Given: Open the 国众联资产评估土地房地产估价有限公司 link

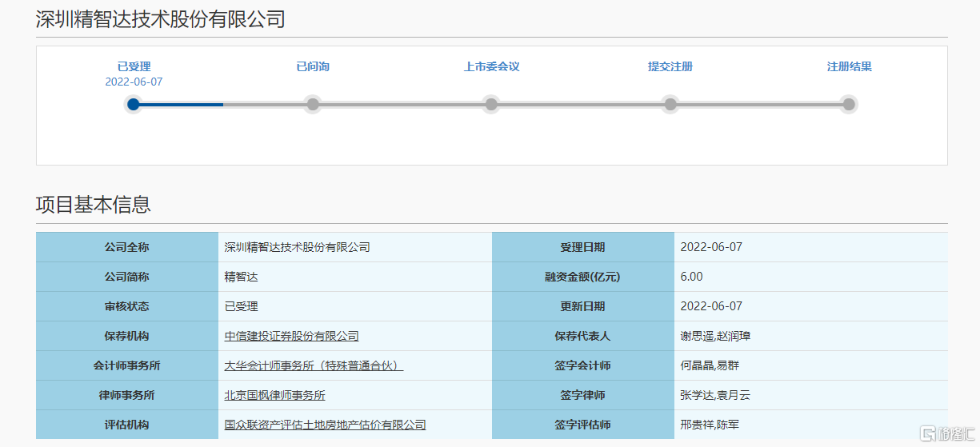Looking at the screenshot, I should 326,425.
